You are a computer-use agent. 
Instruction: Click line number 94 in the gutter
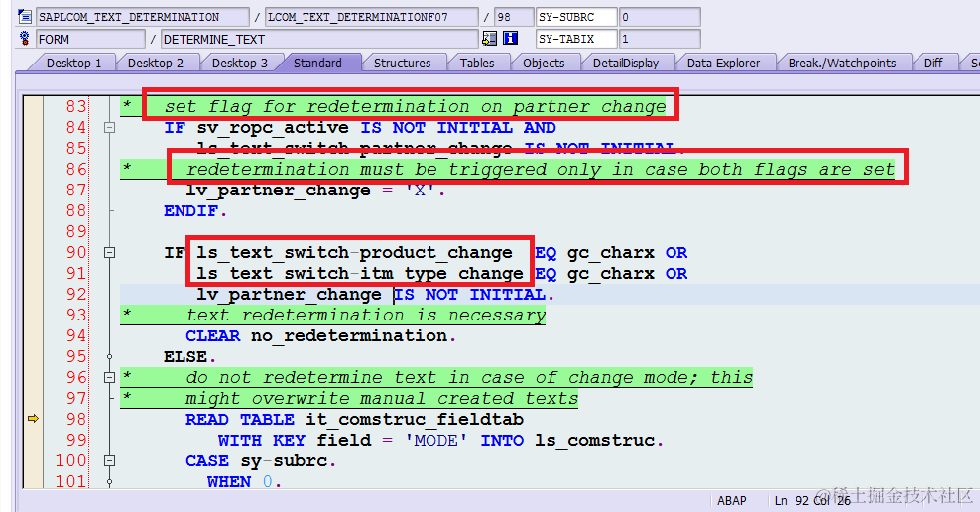(76, 335)
